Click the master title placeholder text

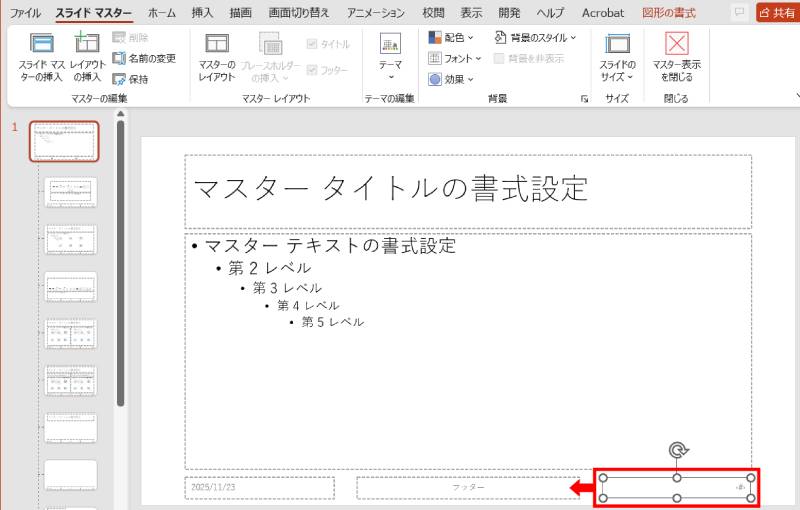tap(391, 188)
